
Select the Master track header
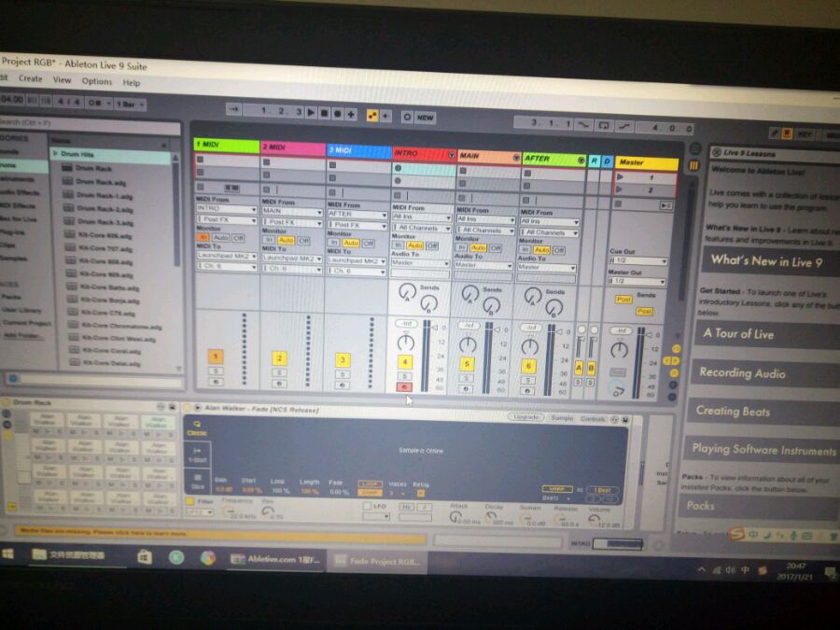[646, 162]
